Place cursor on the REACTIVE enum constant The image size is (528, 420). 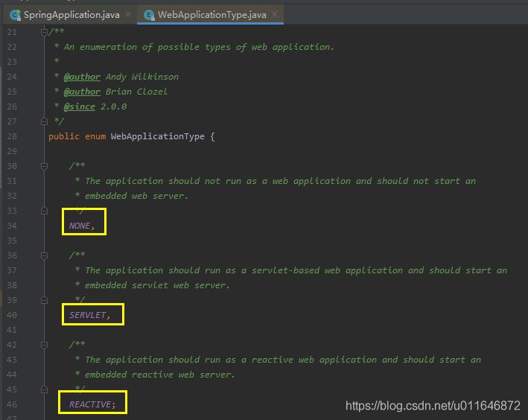pos(90,404)
